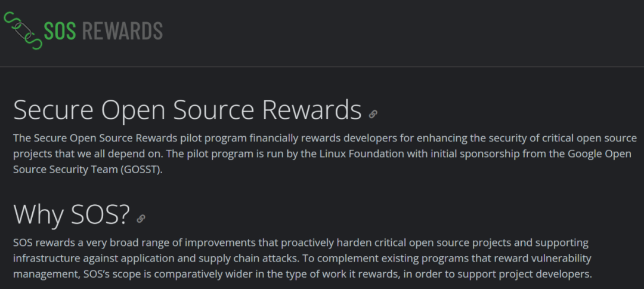Click the gray REWARDS word in the header
644x289 pixels.
point(122,31)
